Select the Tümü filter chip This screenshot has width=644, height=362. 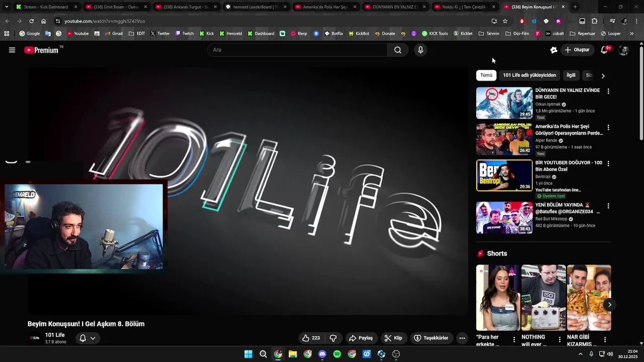coord(486,75)
